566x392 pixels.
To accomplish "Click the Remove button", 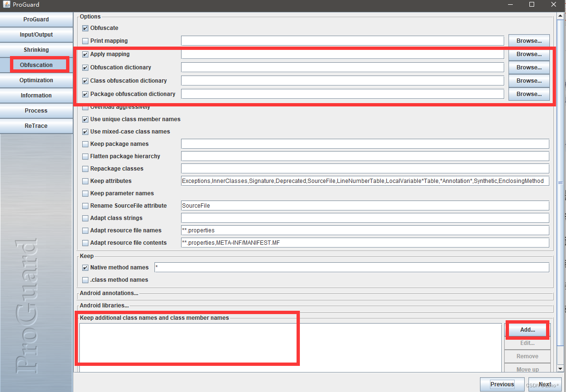I will 528,356.
